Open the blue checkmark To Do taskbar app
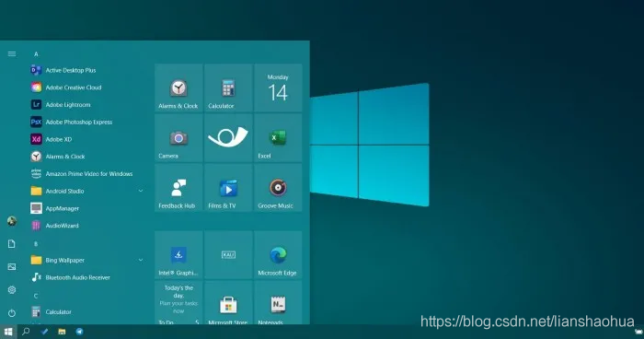Image resolution: width=644 pixels, height=339 pixels. (x=44, y=332)
